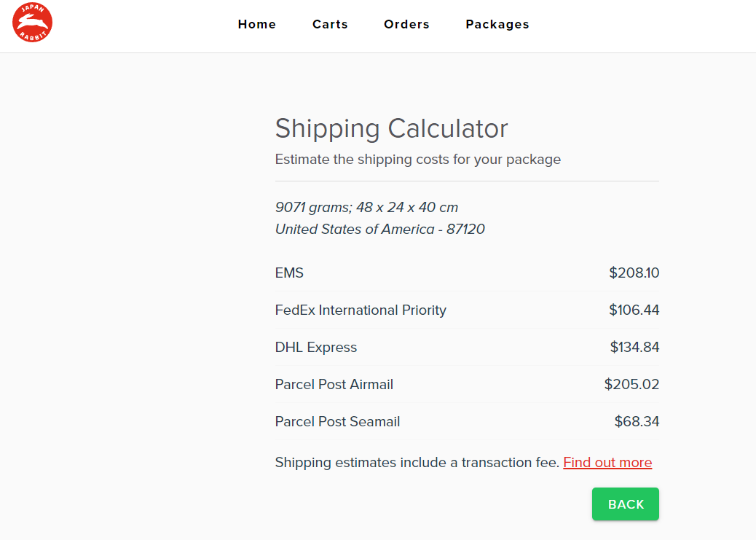This screenshot has width=756, height=540.
Task: Click the EMS price $208.10
Action: coord(634,273)
